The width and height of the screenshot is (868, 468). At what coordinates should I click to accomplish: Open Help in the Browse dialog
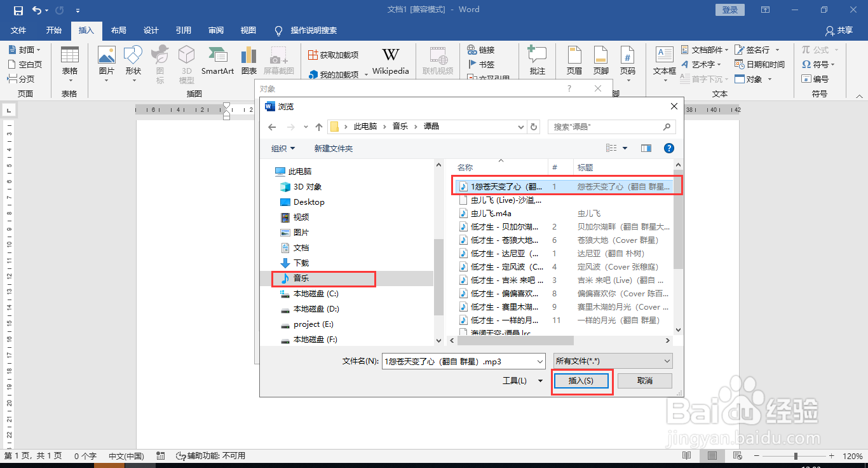coord(668,148)
